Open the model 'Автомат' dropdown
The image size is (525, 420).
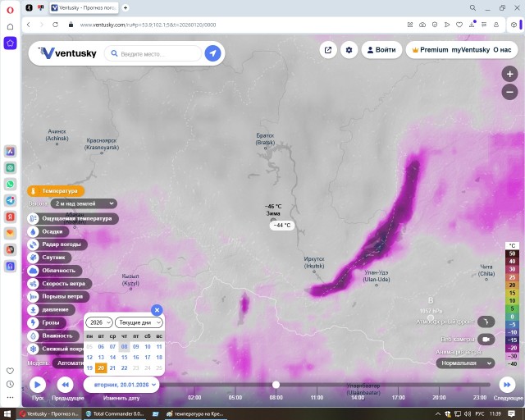coord(71,363)
